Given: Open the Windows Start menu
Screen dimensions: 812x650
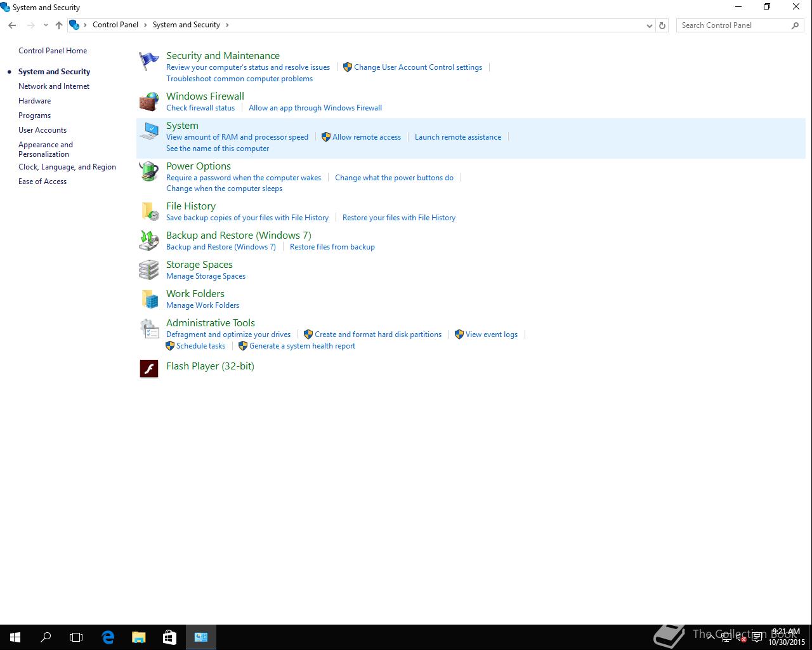Looking at the screenshot, I should click(x=15, y=637).
